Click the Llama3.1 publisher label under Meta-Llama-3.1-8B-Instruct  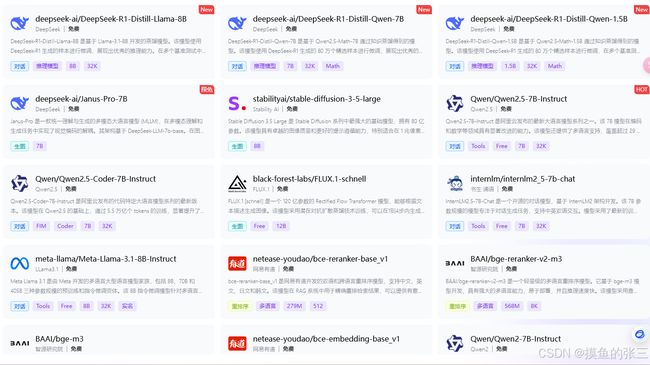46,269
